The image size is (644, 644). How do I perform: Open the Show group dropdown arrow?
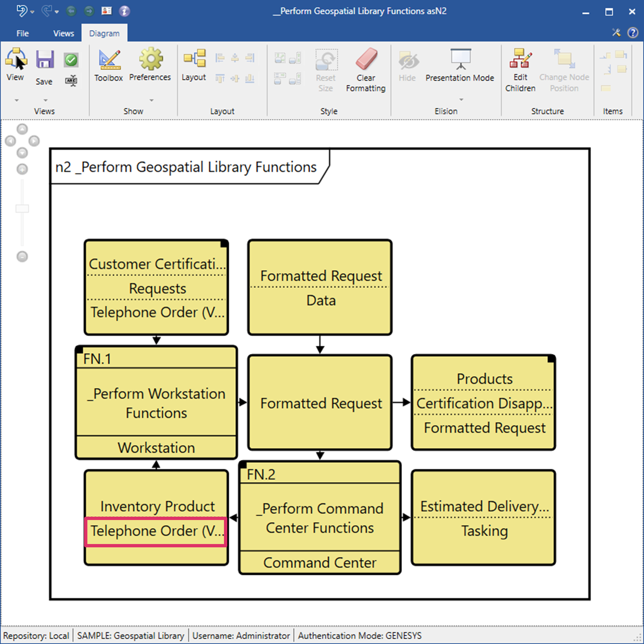pyautogui.click(x=152, y=100)
